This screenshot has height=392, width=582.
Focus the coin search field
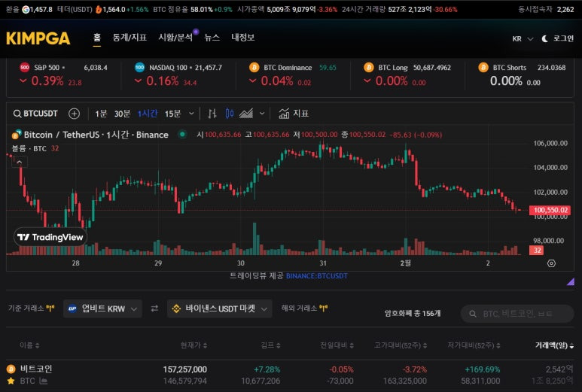(x=517, y=314)
